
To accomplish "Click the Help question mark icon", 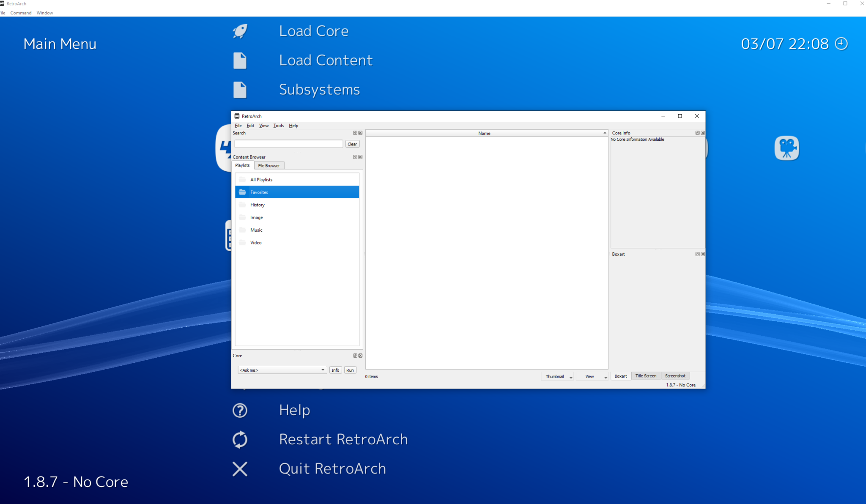I will click(x=240, y=410).
